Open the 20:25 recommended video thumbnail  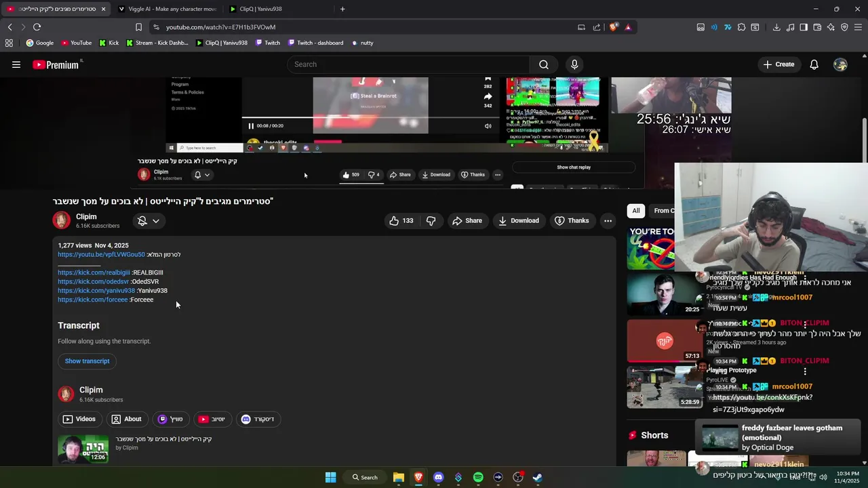click(665, 295)
